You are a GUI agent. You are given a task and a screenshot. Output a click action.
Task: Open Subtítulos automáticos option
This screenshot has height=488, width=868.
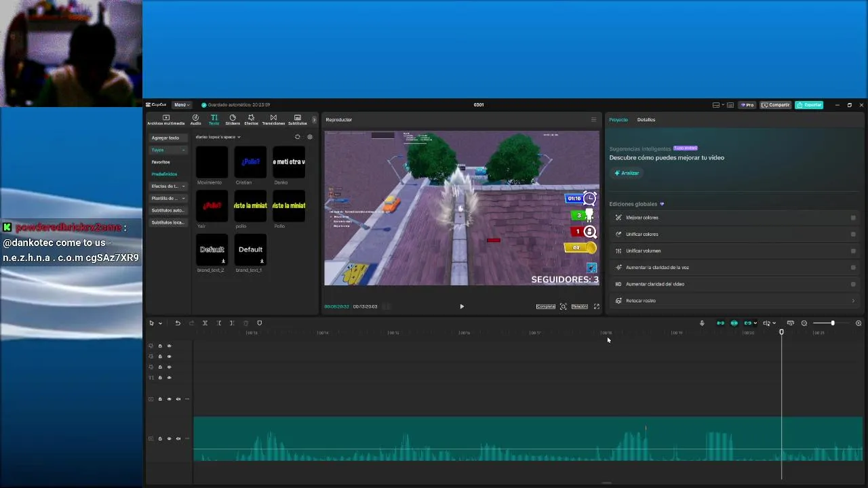(x=167, y=210)
